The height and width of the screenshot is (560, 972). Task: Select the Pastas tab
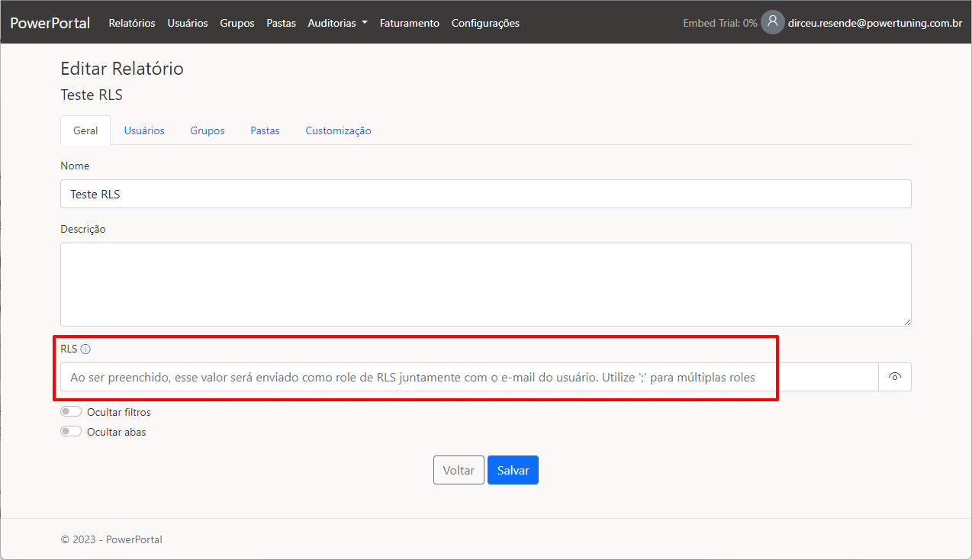(x=265, y=130)
